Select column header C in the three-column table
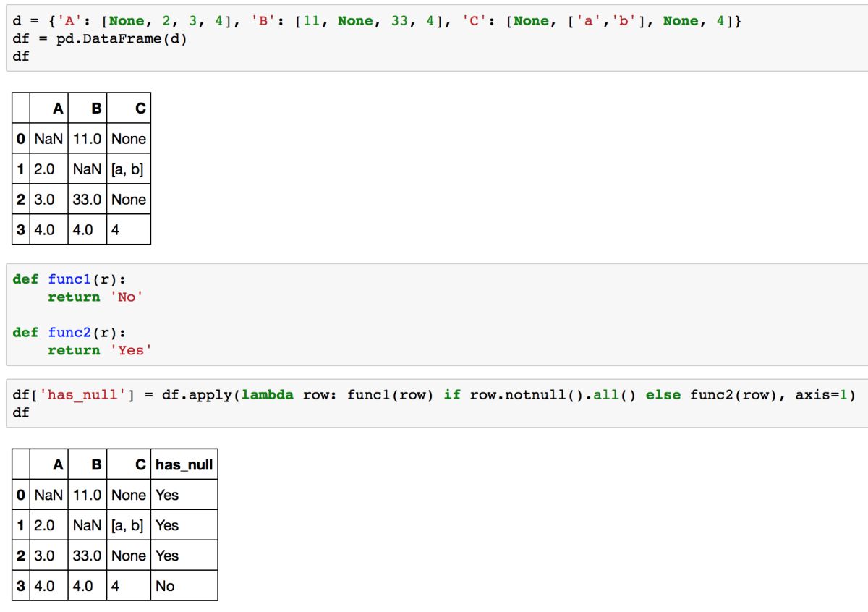868x612 pixels. pyautogui.click(x=129, y=109)
